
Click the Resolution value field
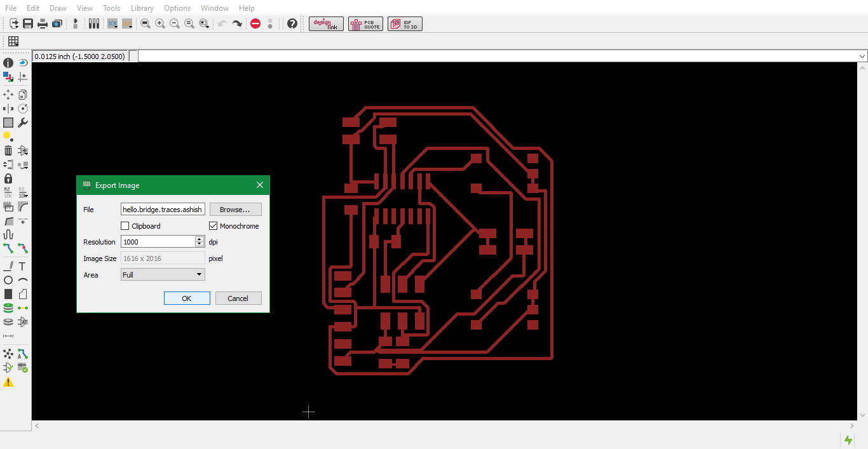pyautogui.click(x=158, y=241)
